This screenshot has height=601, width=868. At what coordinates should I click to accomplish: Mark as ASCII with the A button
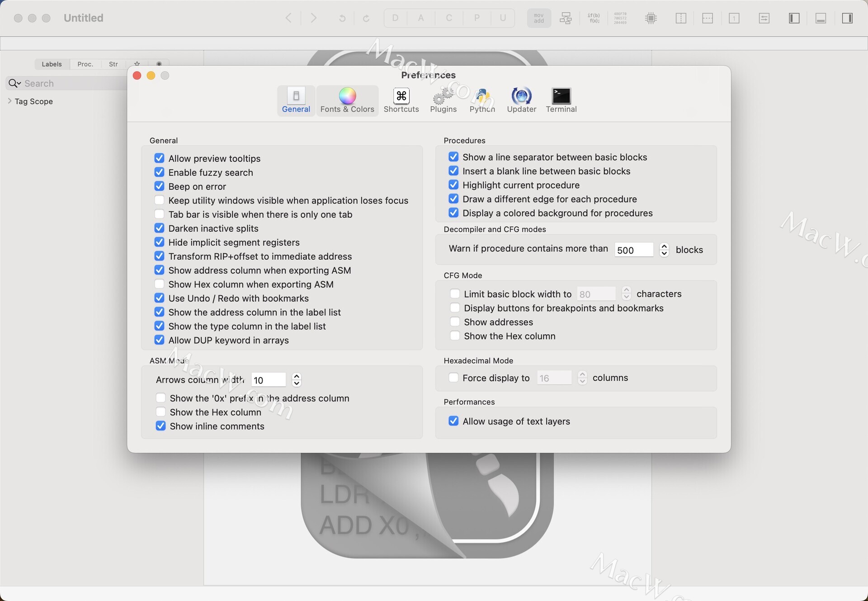click(421, 18)
